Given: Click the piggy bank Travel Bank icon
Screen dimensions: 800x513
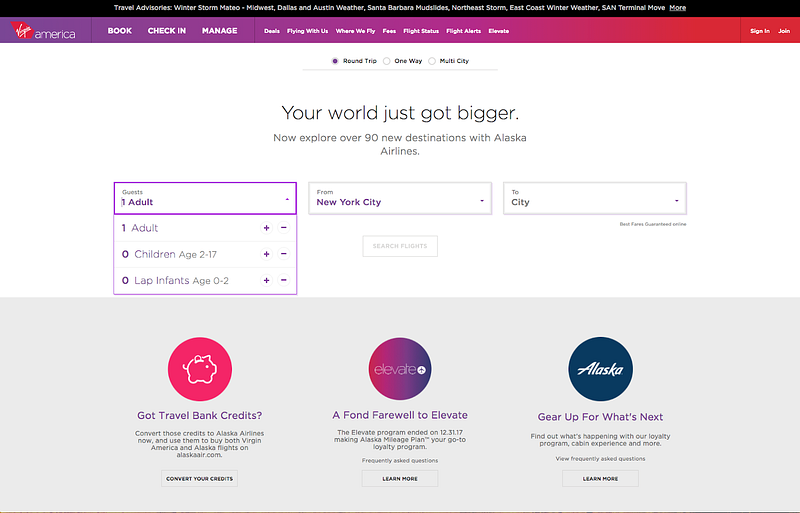Looking at the screenshot, I should [x=200, y=369].
